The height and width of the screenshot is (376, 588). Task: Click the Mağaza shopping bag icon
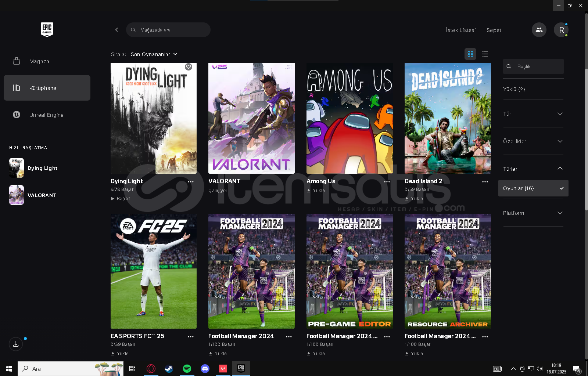pos(17,61)
